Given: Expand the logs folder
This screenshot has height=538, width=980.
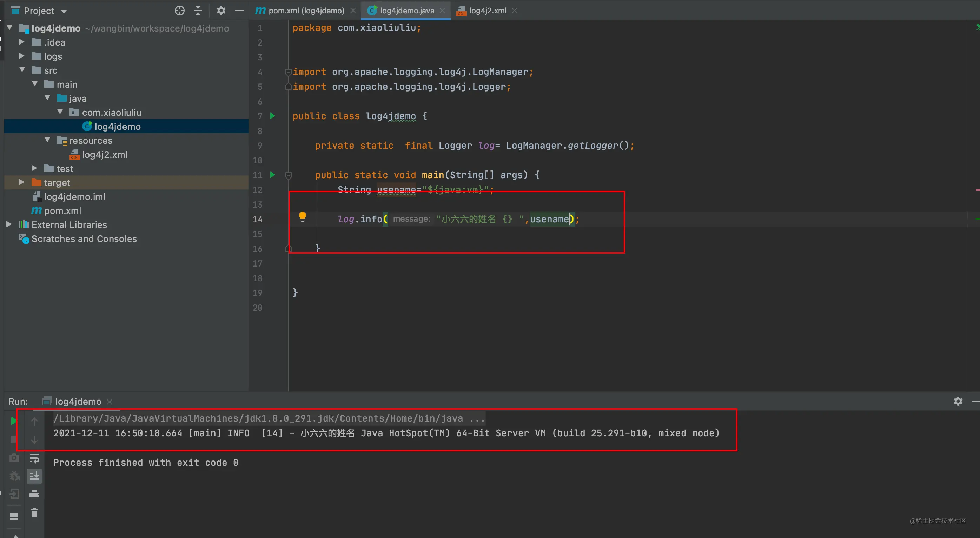Looking at the screenshot, I should [22, 56].
